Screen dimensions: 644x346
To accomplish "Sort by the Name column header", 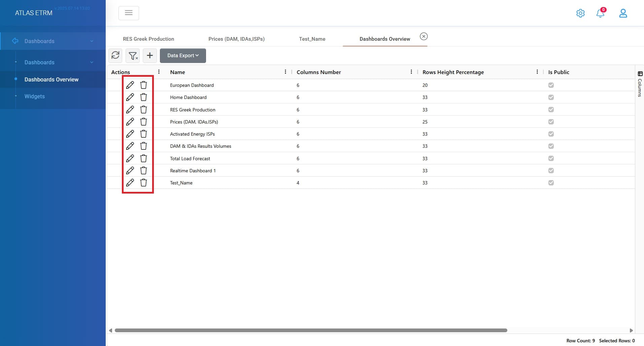I will [x=177, y=72].
